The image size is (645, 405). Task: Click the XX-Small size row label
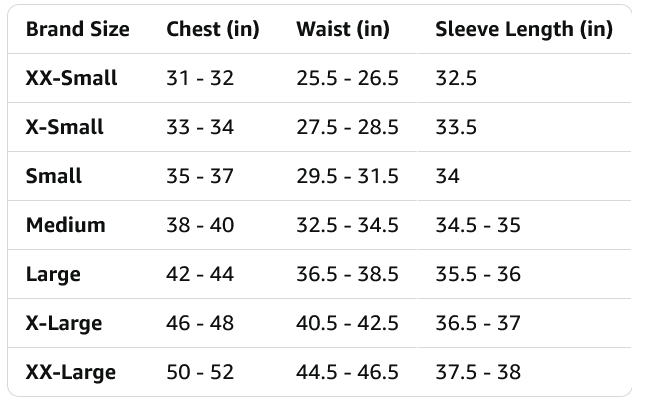coord(71,78)
